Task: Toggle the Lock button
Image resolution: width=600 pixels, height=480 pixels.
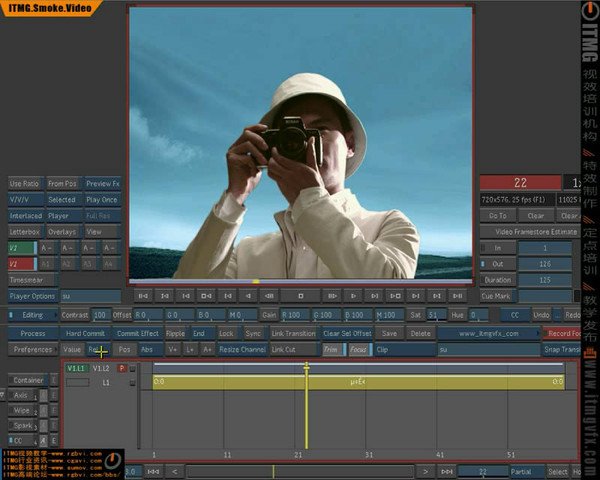Action: pyautogui.click(x=226, y=333)
